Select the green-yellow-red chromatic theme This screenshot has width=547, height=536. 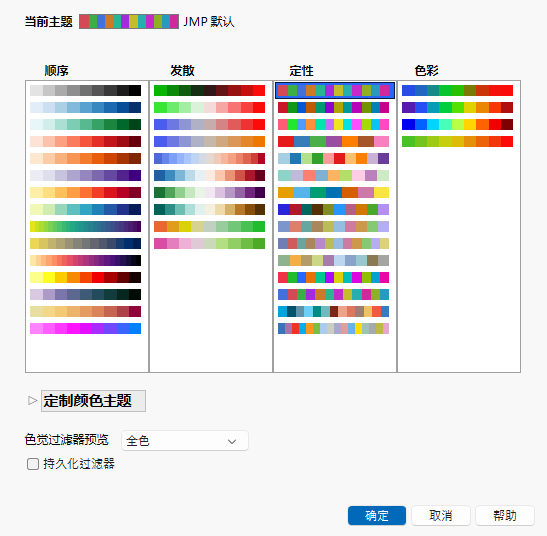point(457,141)
